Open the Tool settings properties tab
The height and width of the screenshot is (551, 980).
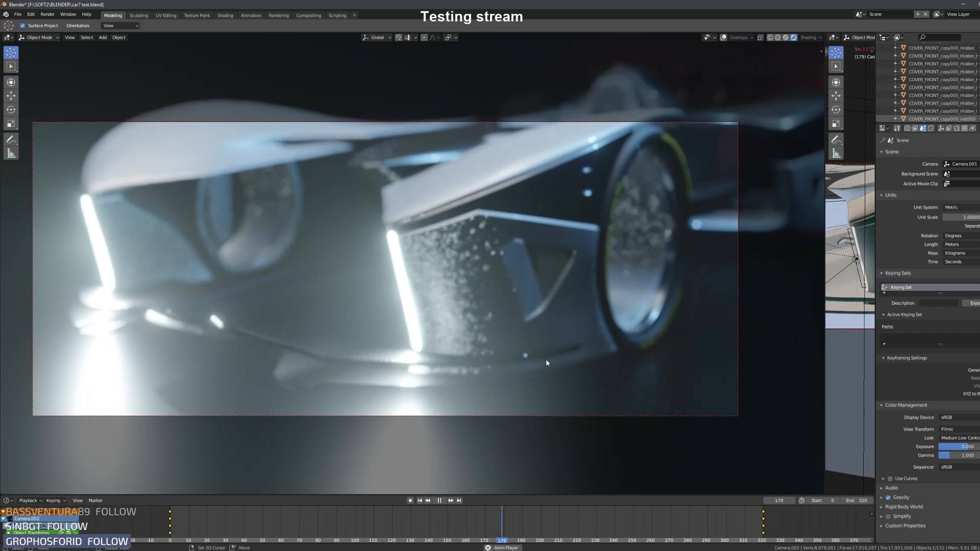tap(897, 129)
